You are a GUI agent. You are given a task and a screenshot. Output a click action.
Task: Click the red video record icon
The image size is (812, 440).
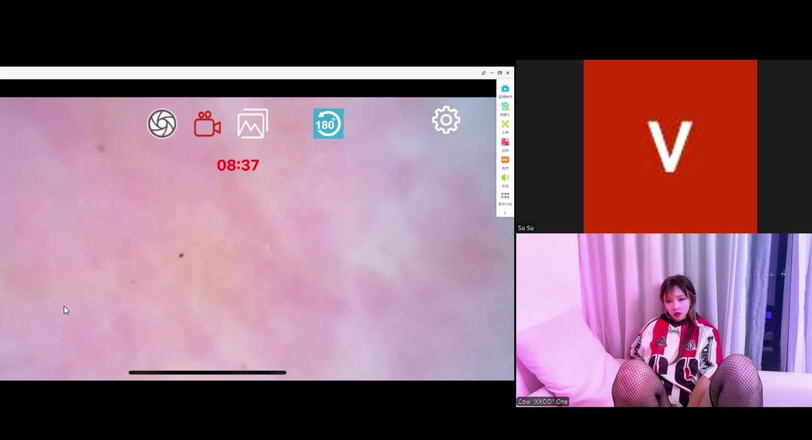click(x=207, y=124)
